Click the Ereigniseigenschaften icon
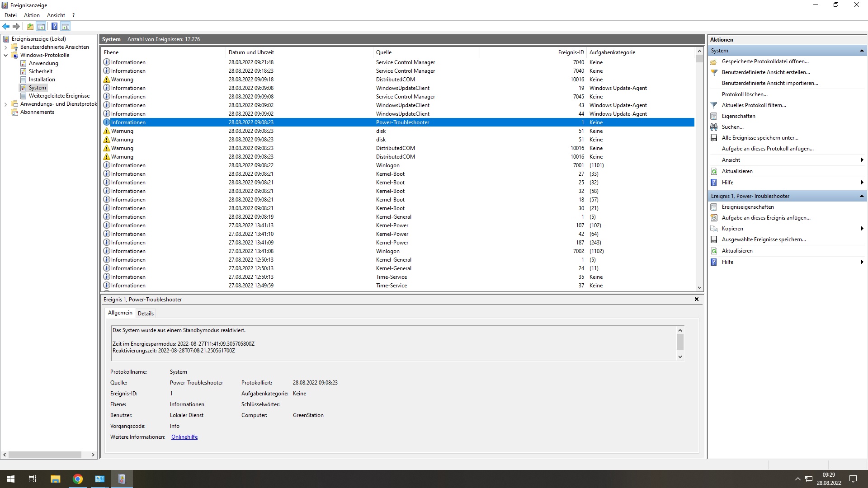 tap(714, 207)
